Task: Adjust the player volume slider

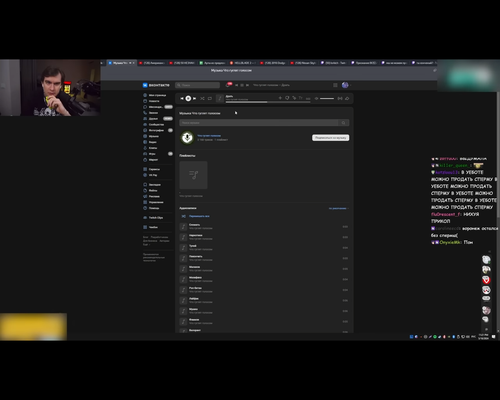Action: click(327, 98)
